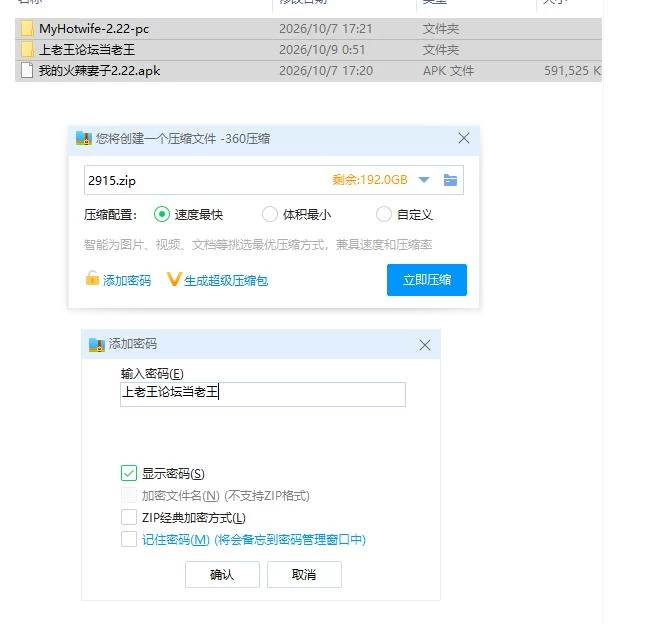Click the 生成超级压缩包 link
This screenshot has height=624, width=647.
click(x=226, y=281)
